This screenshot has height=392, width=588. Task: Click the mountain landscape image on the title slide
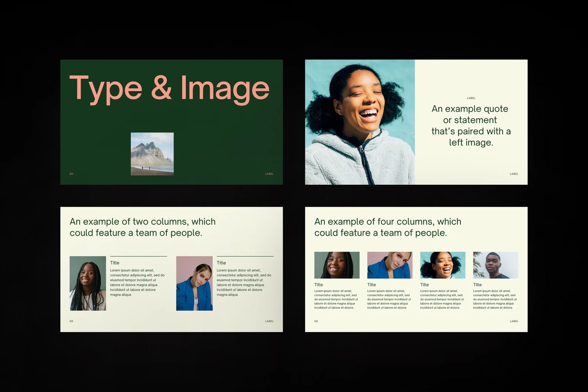pyautogui.click(x=152, y=154)
